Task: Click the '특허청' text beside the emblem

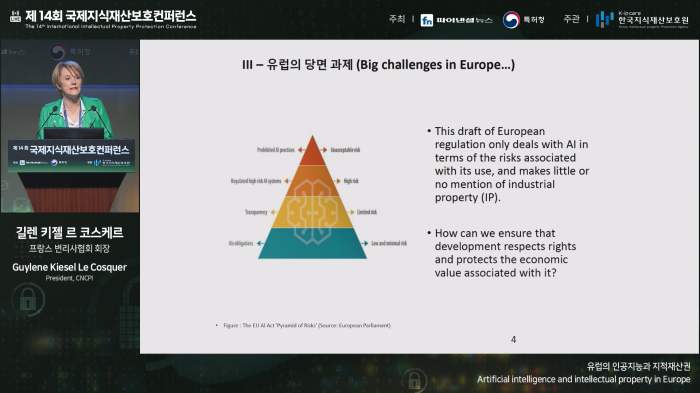Action: (534, 20)
